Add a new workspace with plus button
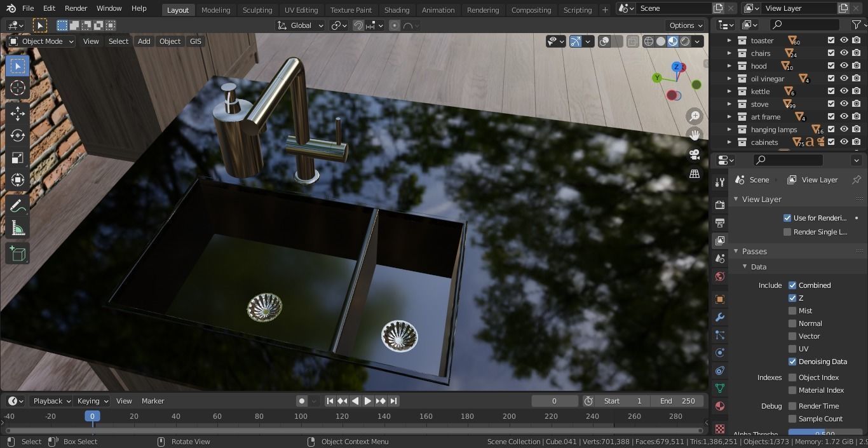The width and height of the screenshot is (868, 448). [x=605, y=10]
